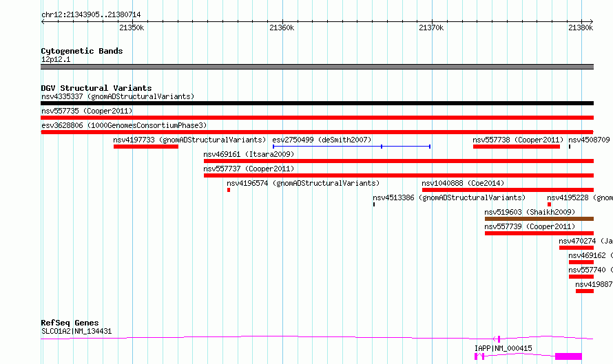Click the red bar under nsv557735
The height and width of the screenshot is (364, 613).
(x=317, y=118)
